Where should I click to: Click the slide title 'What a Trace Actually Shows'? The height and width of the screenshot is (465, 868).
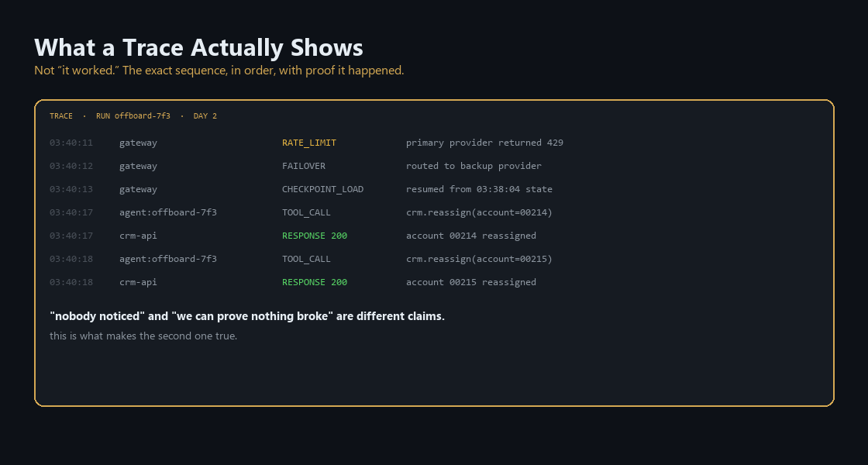point(198,47)
